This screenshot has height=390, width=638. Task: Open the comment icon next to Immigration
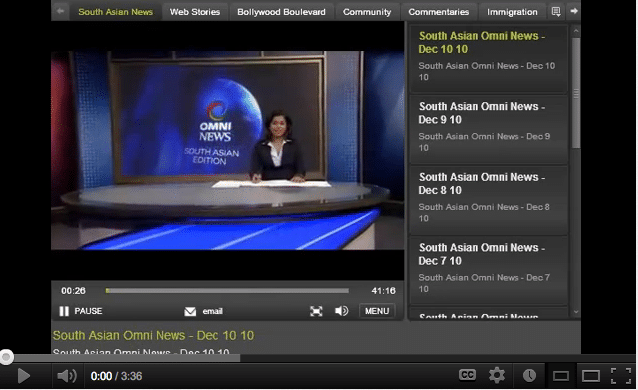click(556, 11)
